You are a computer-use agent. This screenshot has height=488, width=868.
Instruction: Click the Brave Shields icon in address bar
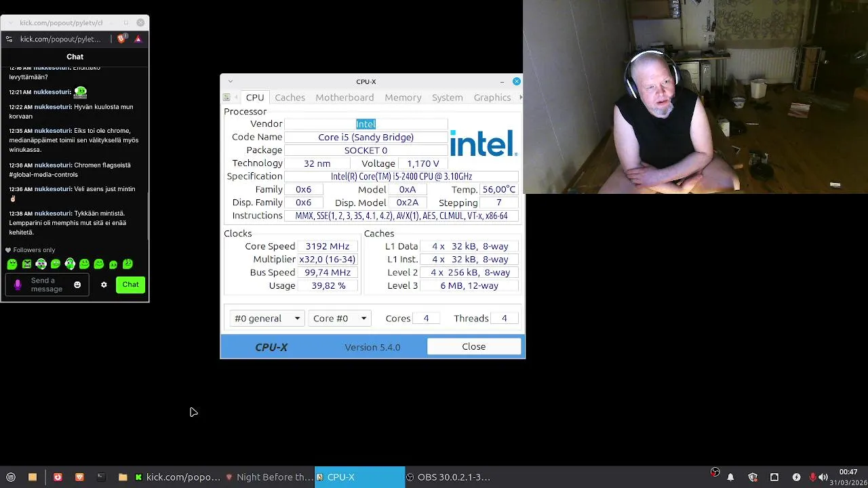121,39
